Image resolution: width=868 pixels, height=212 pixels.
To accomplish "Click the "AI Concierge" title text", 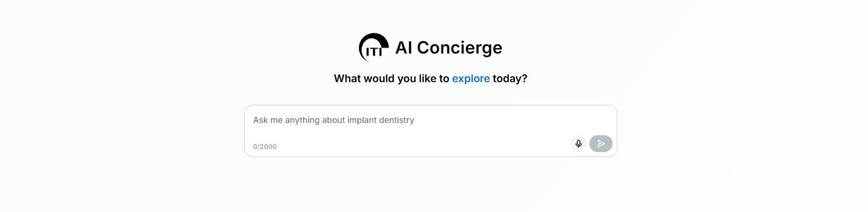I will [x=449, y=47].
